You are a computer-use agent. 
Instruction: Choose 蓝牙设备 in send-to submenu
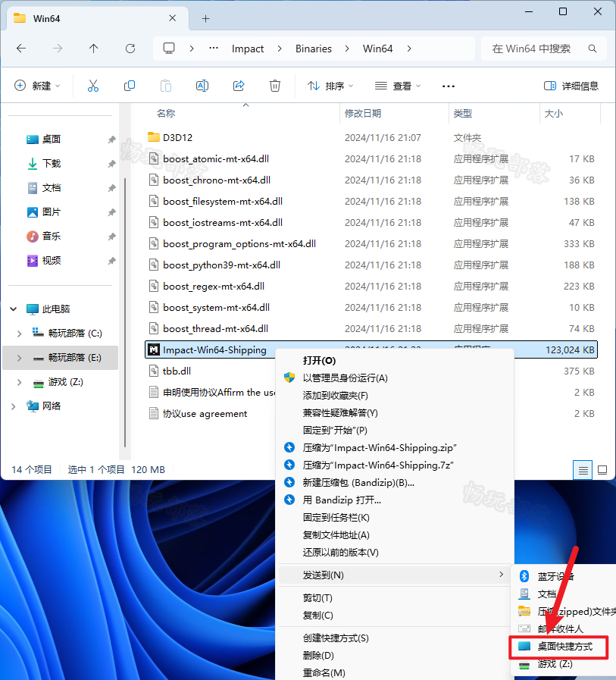(x=564, y=576)
